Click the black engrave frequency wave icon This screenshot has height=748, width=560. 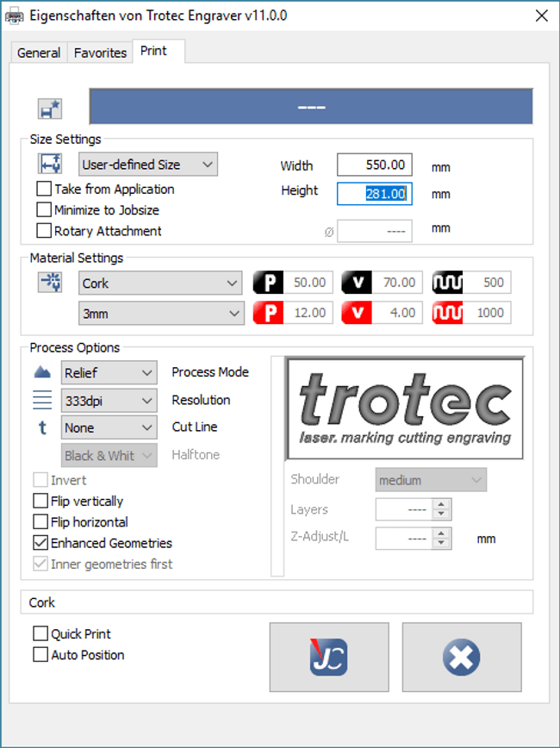click(x=447, y=283)
